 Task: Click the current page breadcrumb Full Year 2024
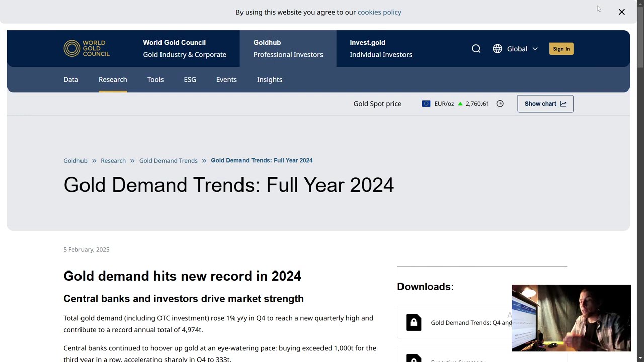[262, 160]
